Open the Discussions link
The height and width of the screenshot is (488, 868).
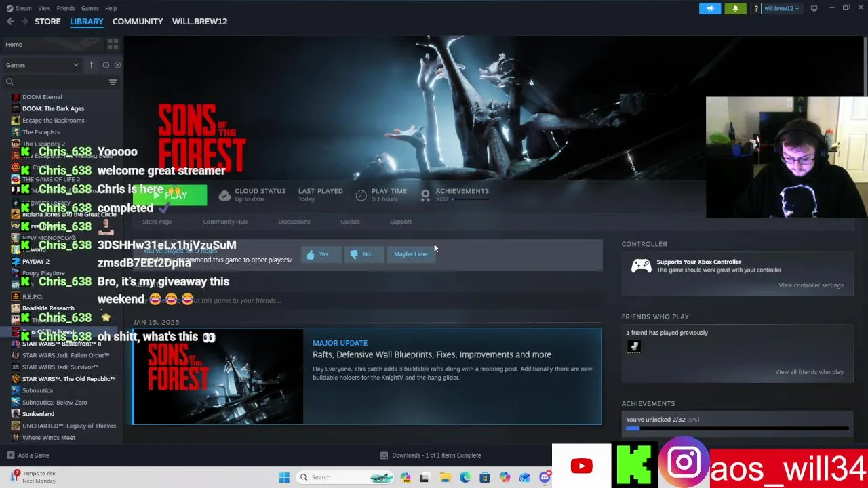pyautogui.click(x=294, y=222)
